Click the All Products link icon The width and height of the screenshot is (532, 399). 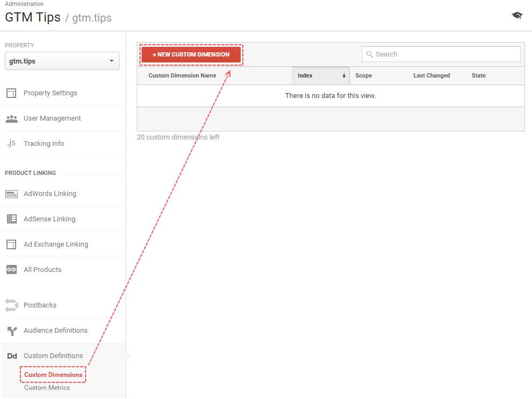(11, 269)
